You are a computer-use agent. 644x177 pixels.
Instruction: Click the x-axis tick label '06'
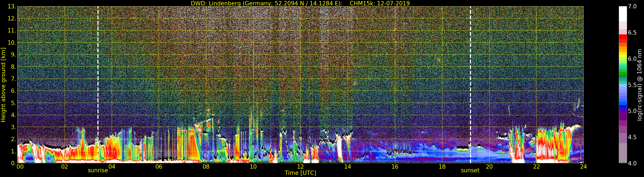click(159, 167)
